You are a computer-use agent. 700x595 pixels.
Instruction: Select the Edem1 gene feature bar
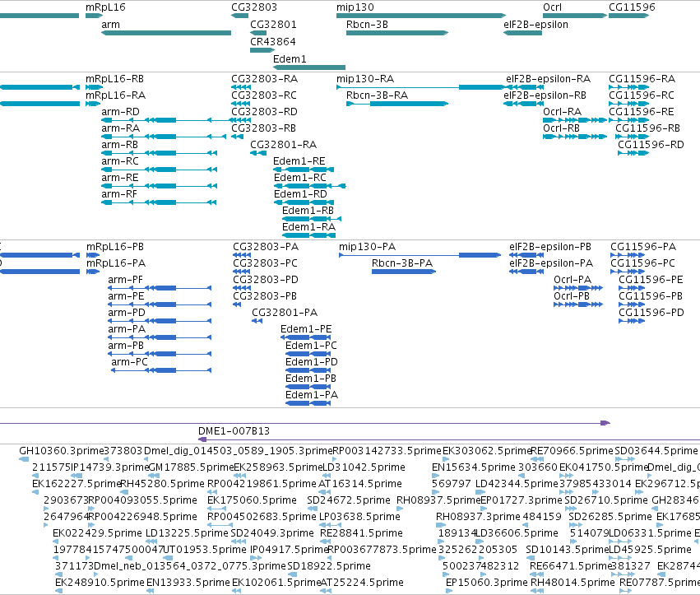coord(309,67)
